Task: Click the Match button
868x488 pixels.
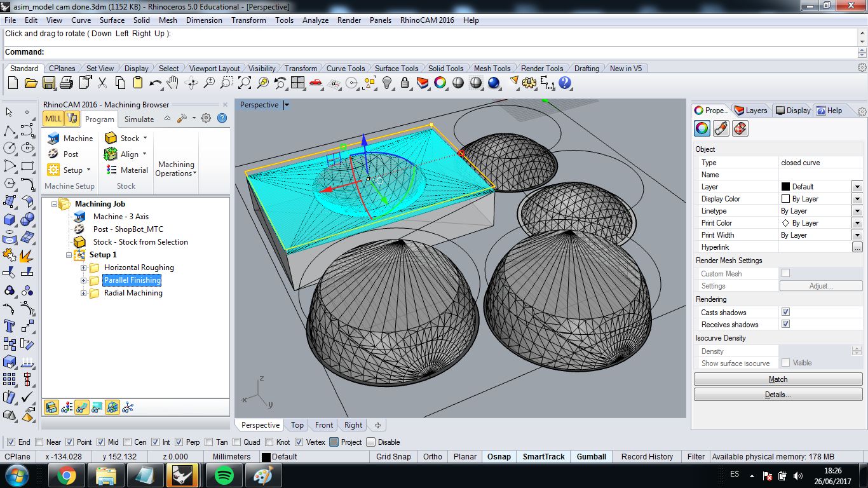Action: (x=778, y=379)
